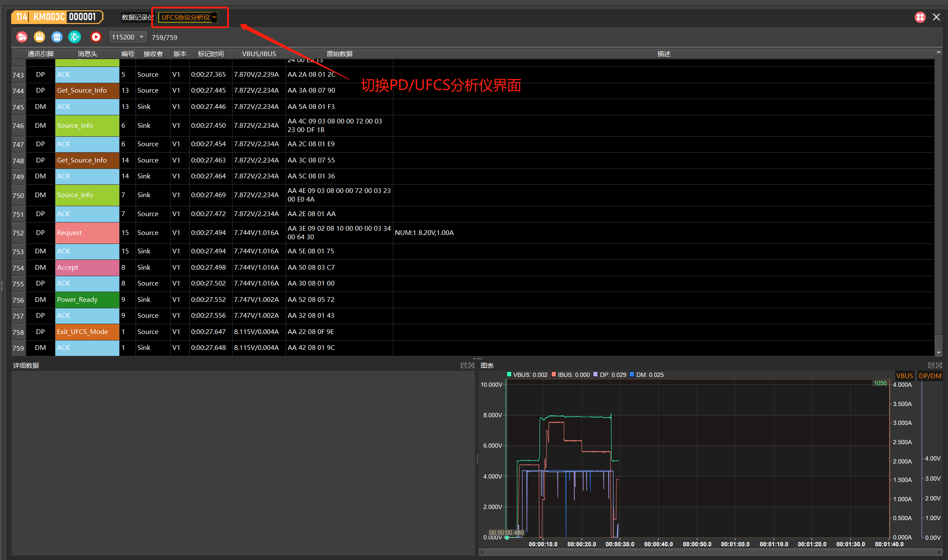Toggle the DP series in chart legend
Screen dimensions: 948x560
tap(595, 375)
